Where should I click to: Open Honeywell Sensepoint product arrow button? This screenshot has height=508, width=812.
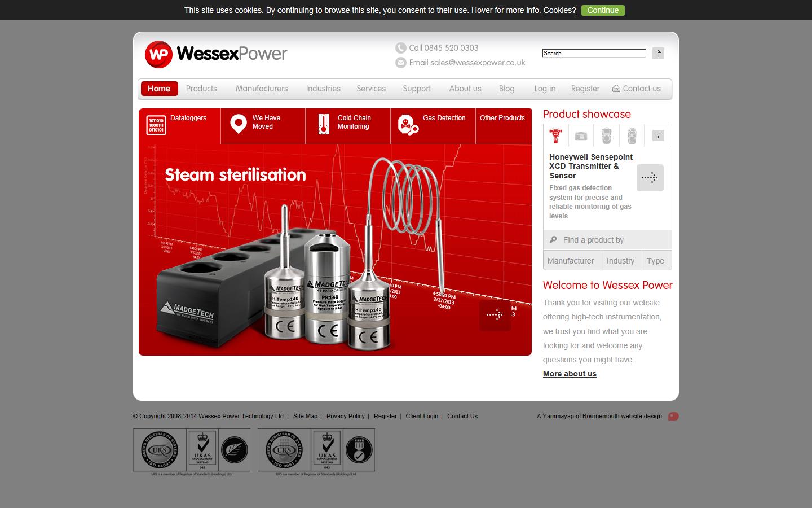[650, 178]
